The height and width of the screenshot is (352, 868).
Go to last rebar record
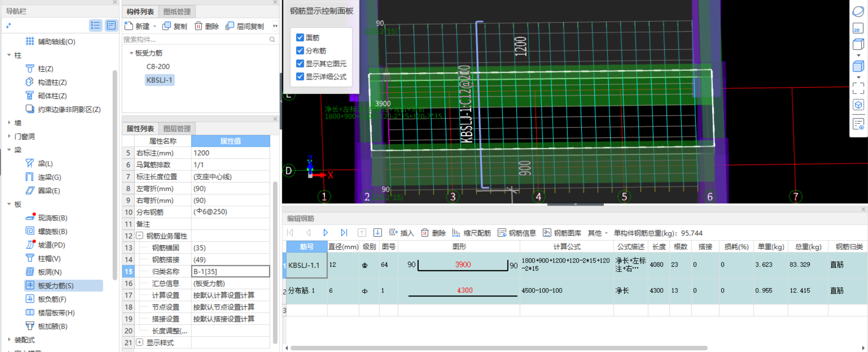tap(344, 233)
